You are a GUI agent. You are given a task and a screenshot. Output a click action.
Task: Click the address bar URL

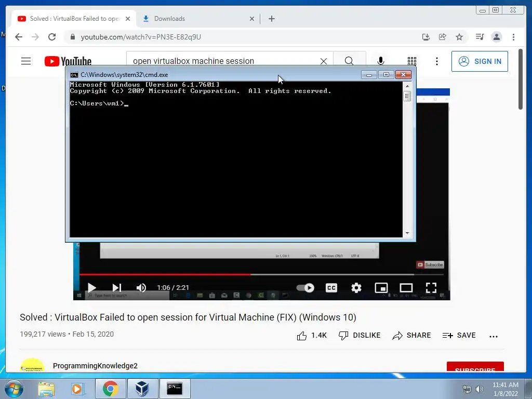point(141,37)
